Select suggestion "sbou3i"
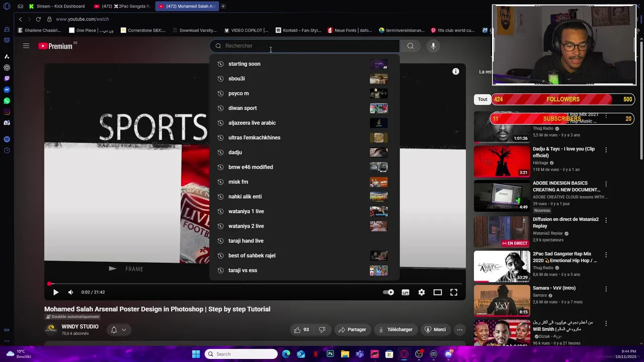 [x=304, y=78]
